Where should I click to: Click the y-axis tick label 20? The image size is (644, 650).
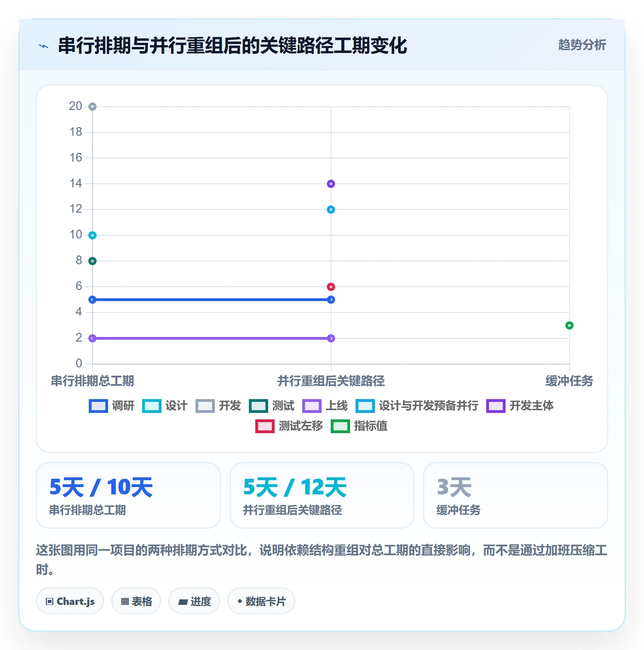click(x=75, y=106)
